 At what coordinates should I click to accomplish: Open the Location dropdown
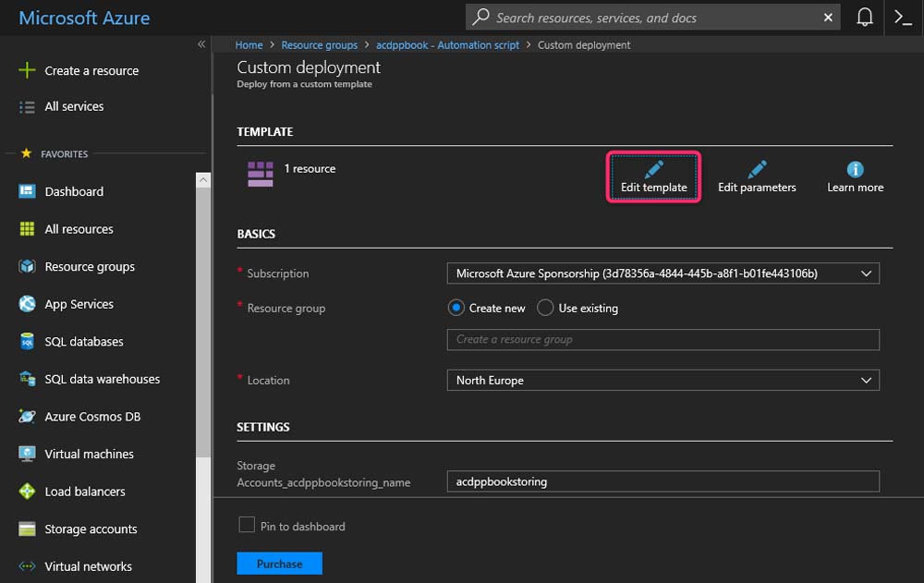[663, 380]
